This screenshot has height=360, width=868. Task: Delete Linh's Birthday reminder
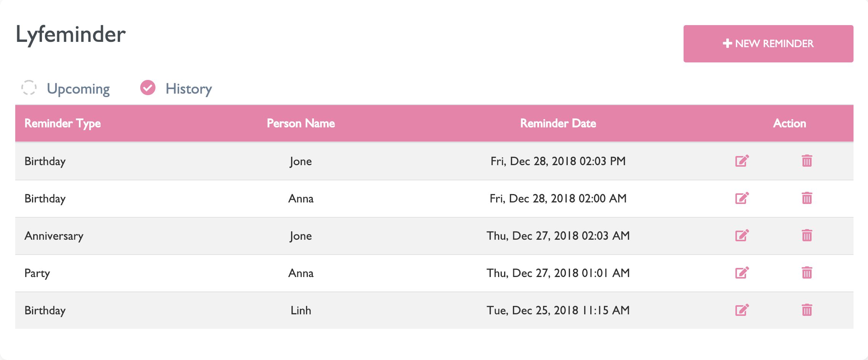807,310
